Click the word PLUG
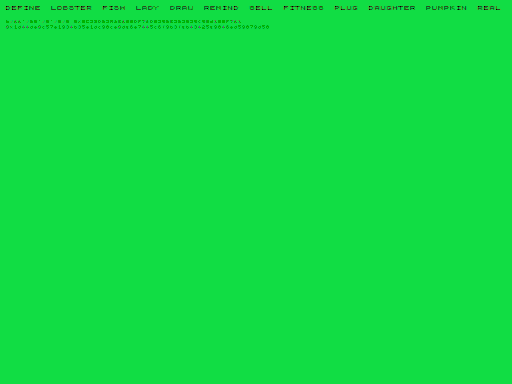 [346, 8]
